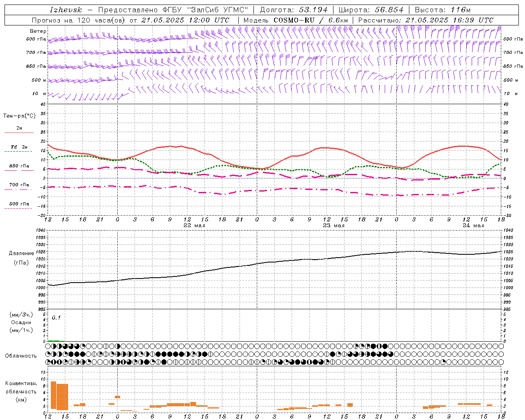Click the "Осадки" precipitation label
The image size is (525, 420).
coord(21,322)
